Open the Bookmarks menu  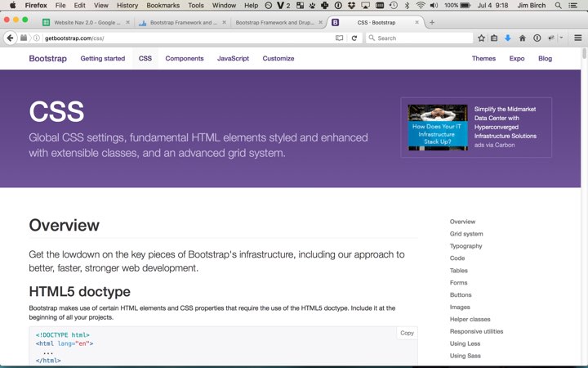pyautogui.click(x=163, y=5)
